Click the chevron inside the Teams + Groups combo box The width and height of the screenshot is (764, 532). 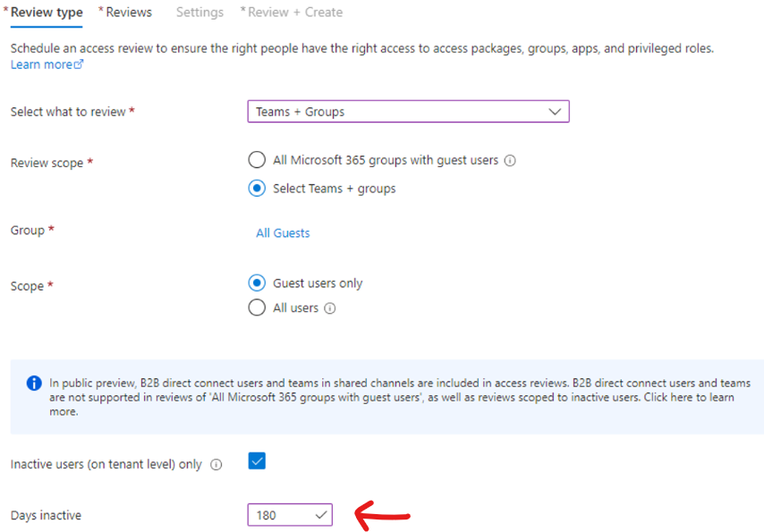click(x=556, y=111)
